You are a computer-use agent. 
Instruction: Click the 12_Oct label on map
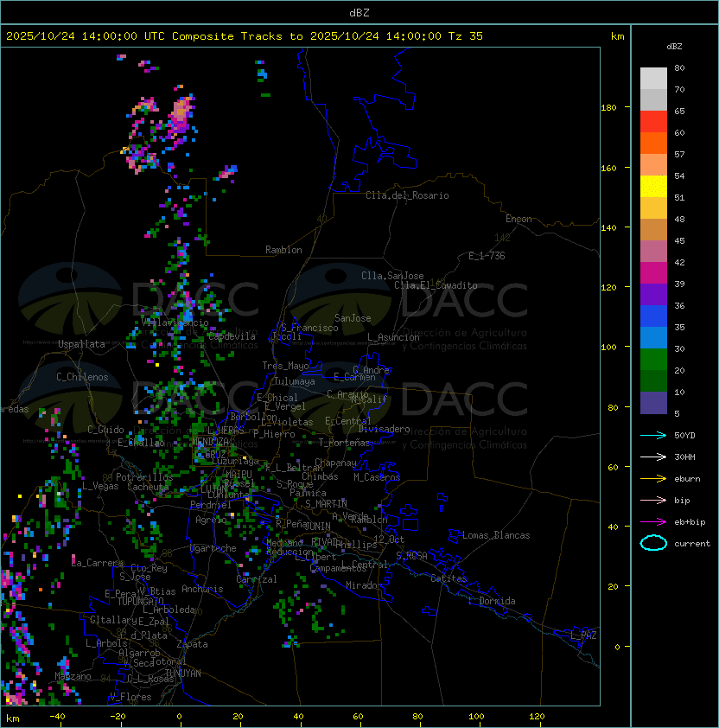coord(389,540)
